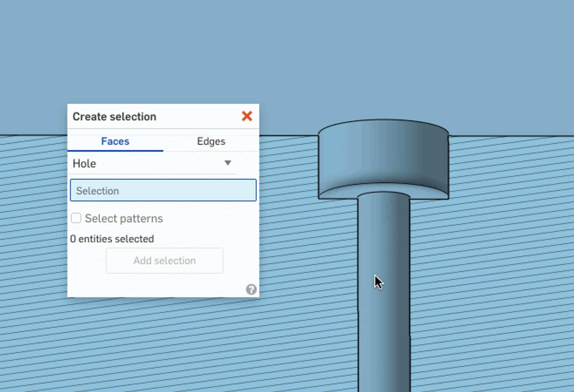This screenshot has height=392, width=574.
Task: Click the 0 entities selected status text
Action: pyautogui.click(x=112, y=239)
